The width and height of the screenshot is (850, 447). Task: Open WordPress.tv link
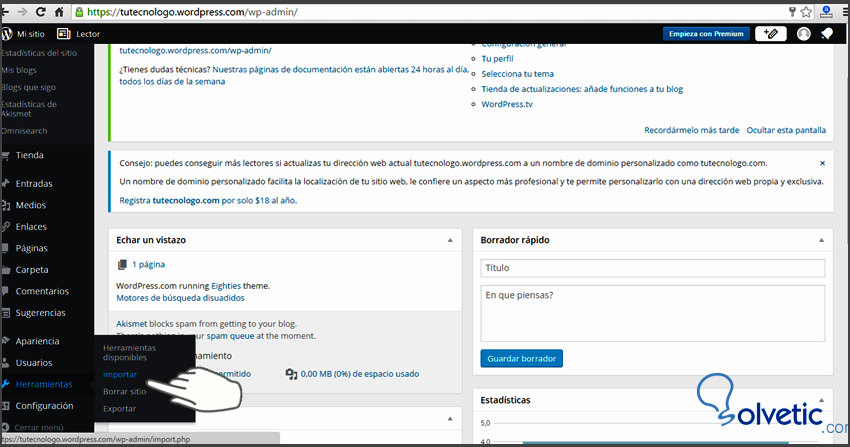(507, 104)
